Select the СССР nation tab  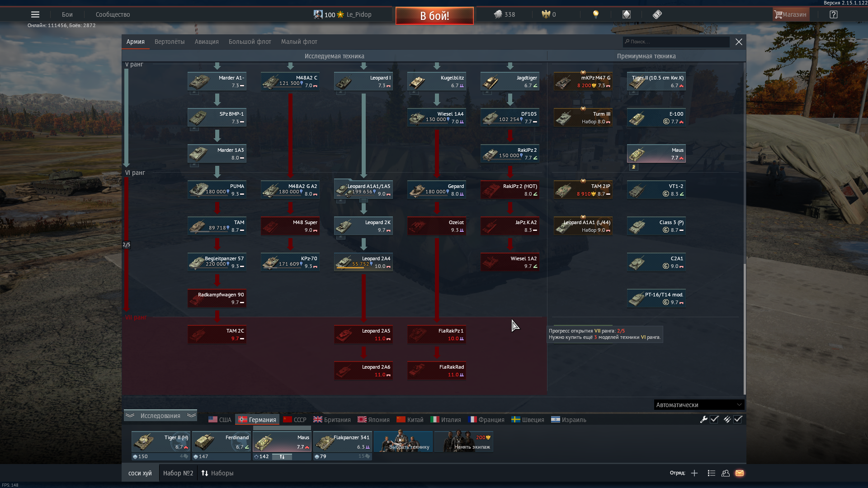coord(295,420)
